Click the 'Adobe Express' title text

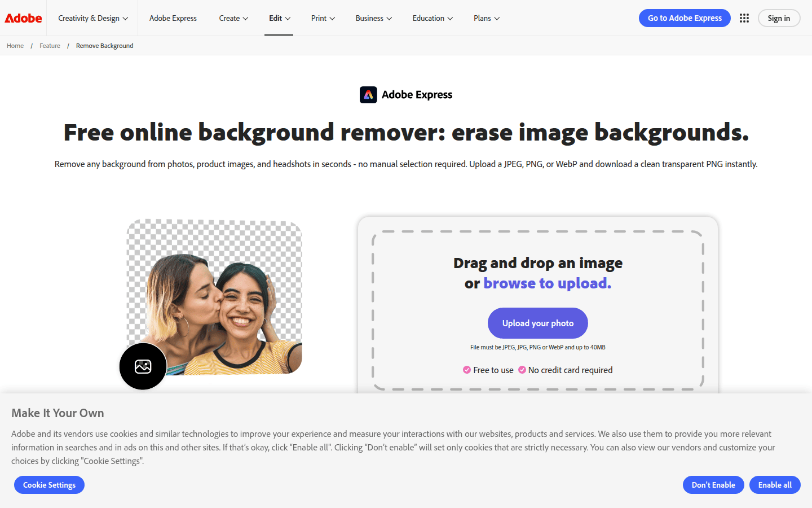(417, 95)
